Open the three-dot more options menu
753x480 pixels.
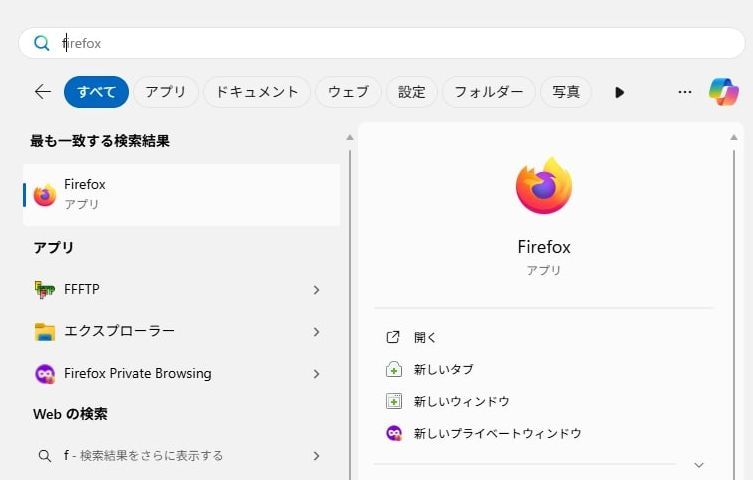click(684, 92)
